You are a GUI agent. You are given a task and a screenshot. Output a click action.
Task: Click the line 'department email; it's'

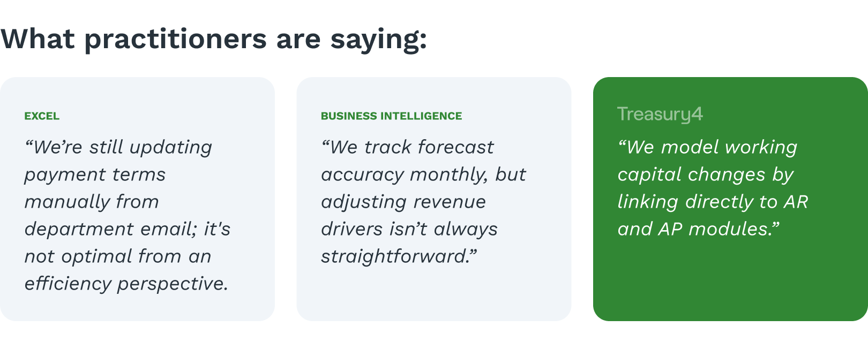128,229
